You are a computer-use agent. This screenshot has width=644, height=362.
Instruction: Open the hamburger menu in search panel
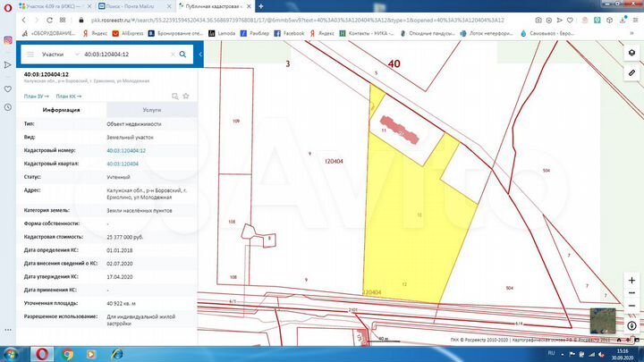(x=29, y=55)
